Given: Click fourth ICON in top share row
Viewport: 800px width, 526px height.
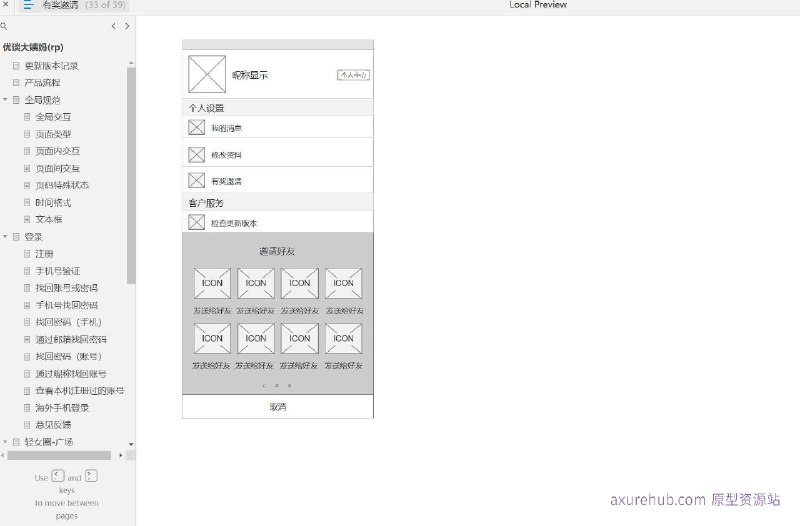Looking at the screenshot, I should 344,283.
